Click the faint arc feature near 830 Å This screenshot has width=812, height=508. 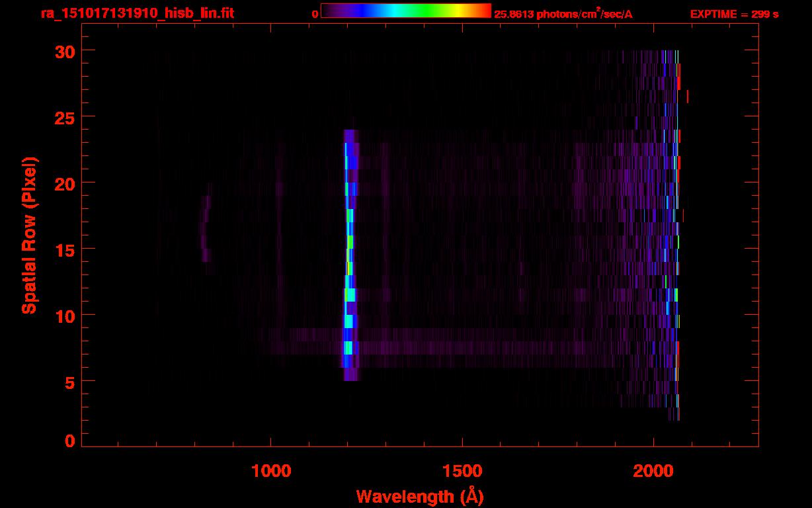206,229
